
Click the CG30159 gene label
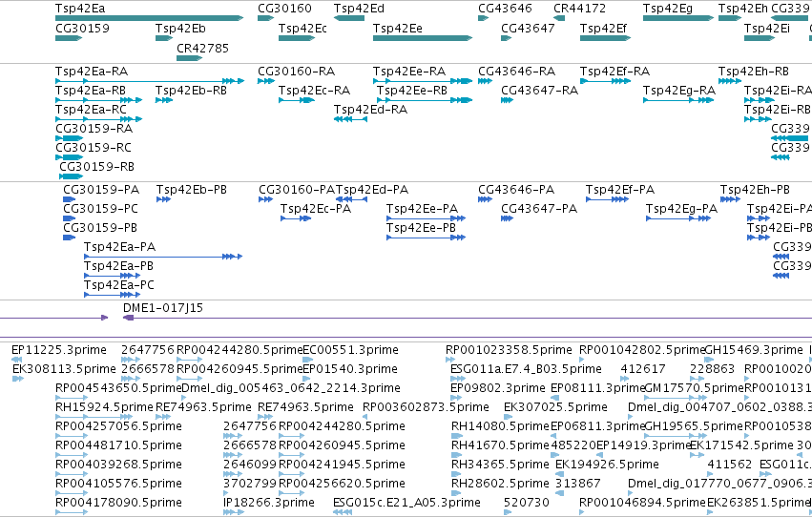point(82,29)
